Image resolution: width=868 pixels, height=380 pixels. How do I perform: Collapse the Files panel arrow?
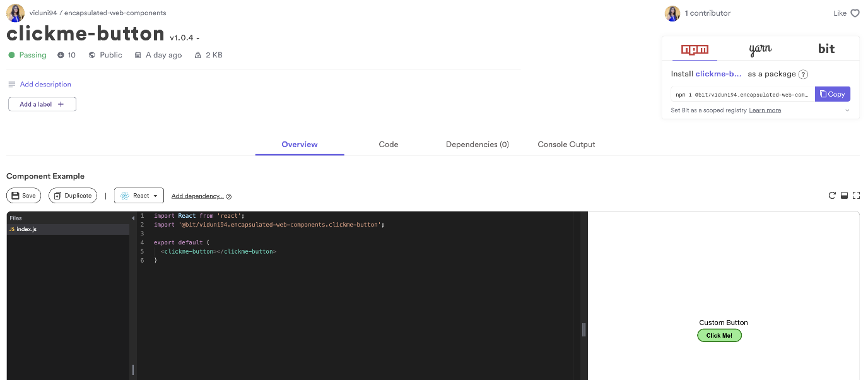132,218
